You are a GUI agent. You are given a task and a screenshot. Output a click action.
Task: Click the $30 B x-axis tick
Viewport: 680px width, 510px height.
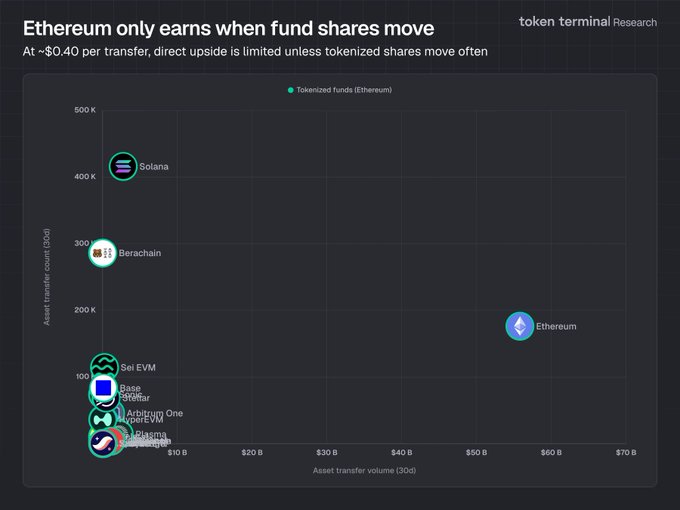(x=327, y=452)
